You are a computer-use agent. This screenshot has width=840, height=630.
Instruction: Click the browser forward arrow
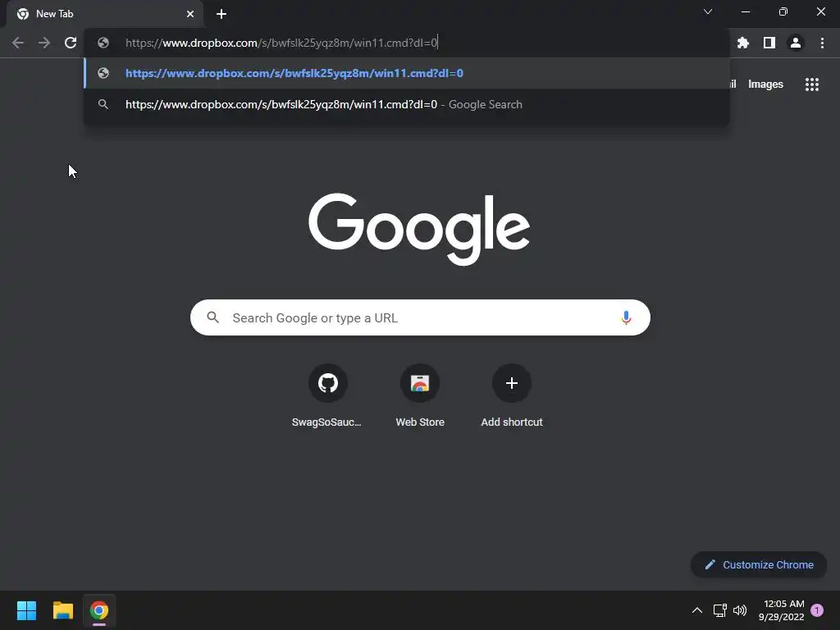[44, 43]
